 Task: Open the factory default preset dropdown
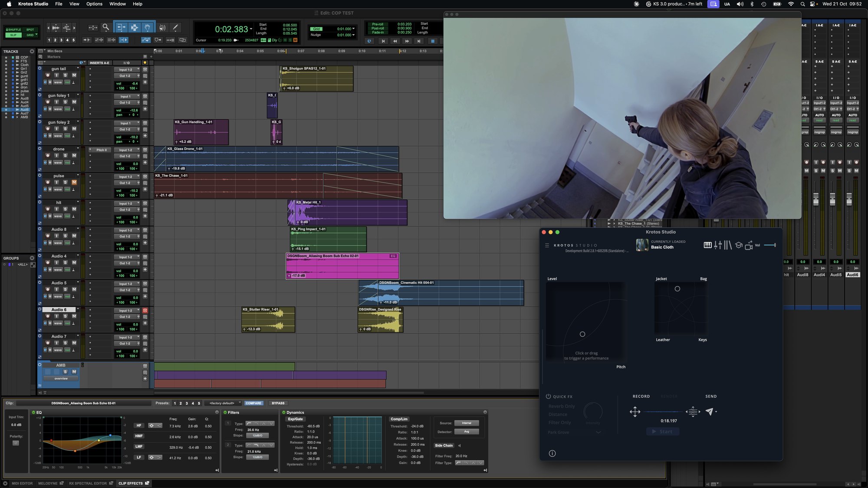point(224,403)
